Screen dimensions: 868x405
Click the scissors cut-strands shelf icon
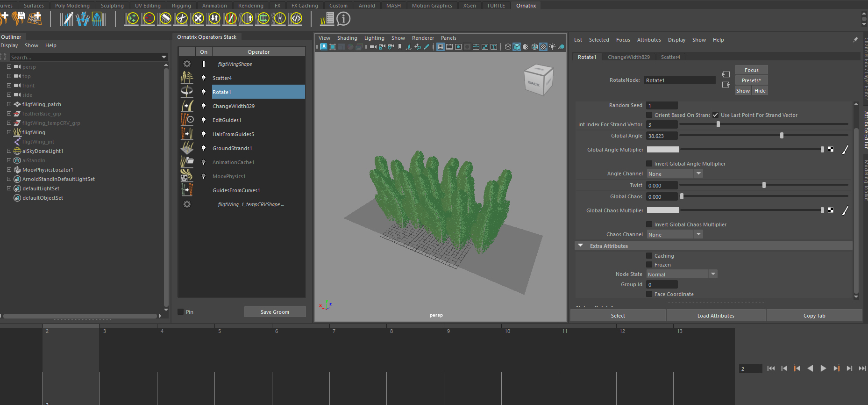point(181,19)
